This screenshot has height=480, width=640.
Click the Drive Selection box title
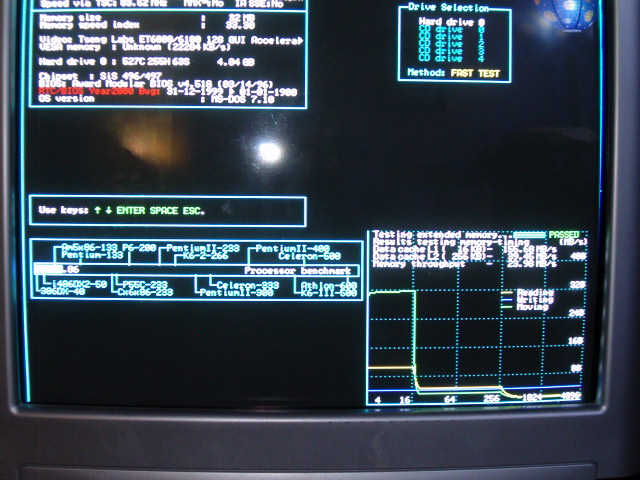pyautogui.click(x=448, y=8)
